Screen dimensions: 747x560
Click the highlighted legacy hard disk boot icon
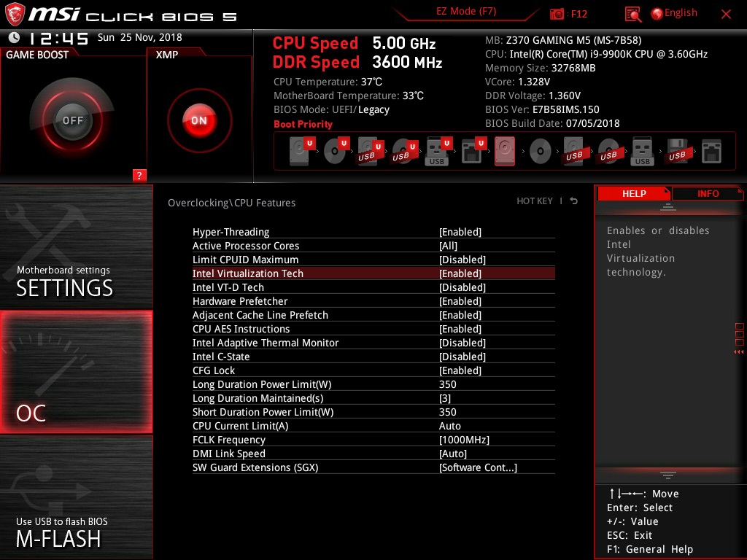[x=505, y=151]
